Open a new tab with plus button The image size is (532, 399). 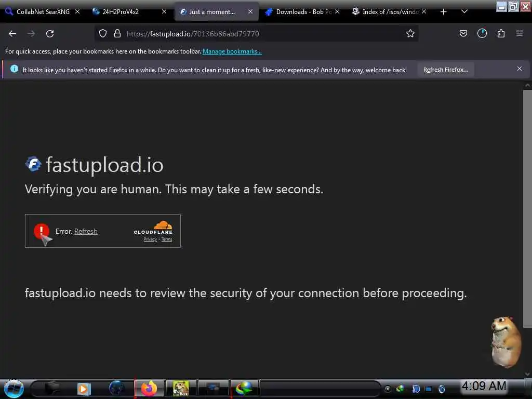(444, 12)
